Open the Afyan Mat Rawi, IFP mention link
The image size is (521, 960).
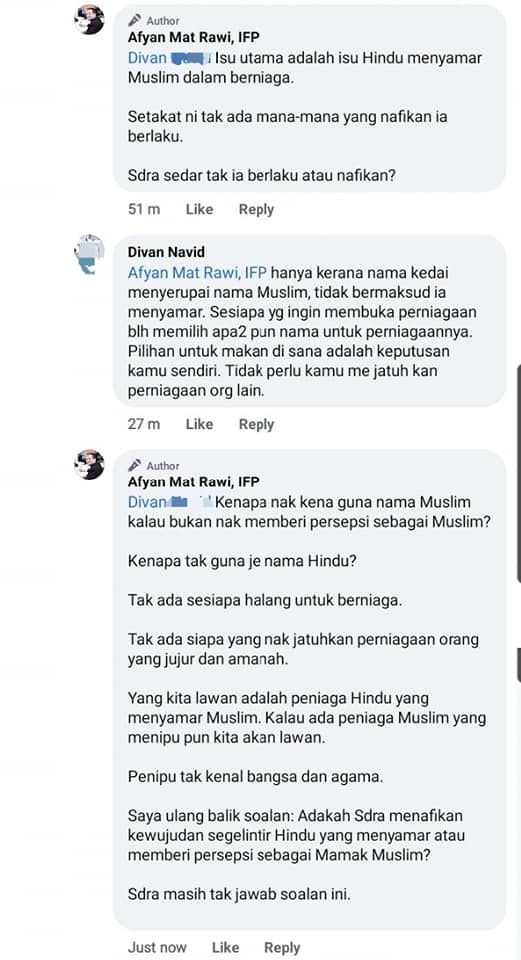point(197,272)
